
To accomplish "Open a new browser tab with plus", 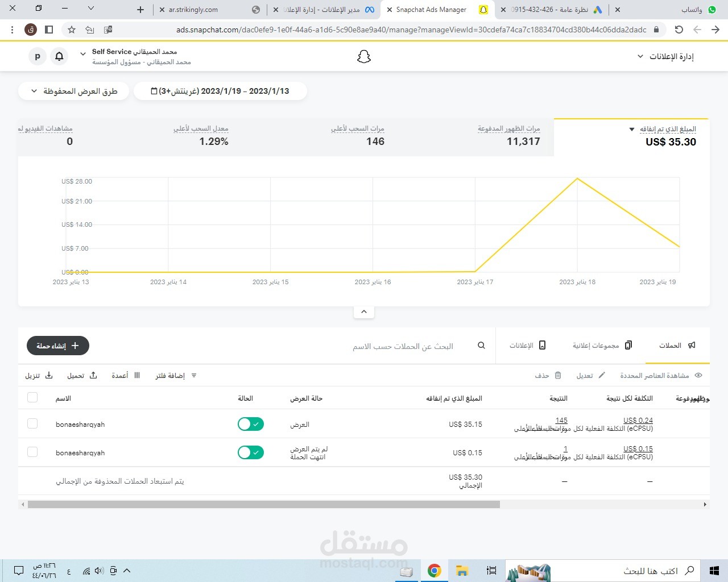I will click(140, 10).
